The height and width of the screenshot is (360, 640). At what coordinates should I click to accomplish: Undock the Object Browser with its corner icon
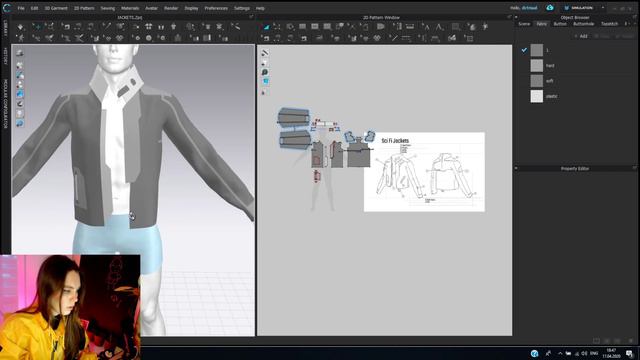click(x=634, y=17)
